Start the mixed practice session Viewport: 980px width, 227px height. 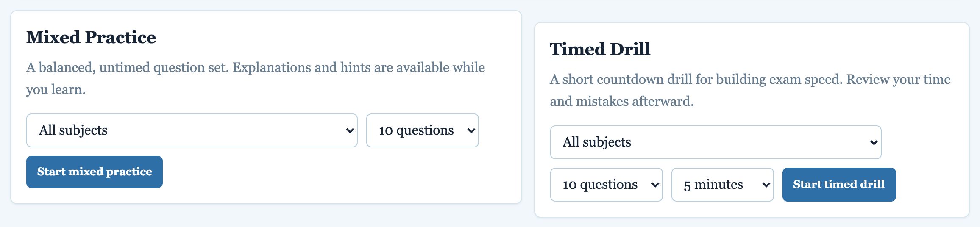95,172
